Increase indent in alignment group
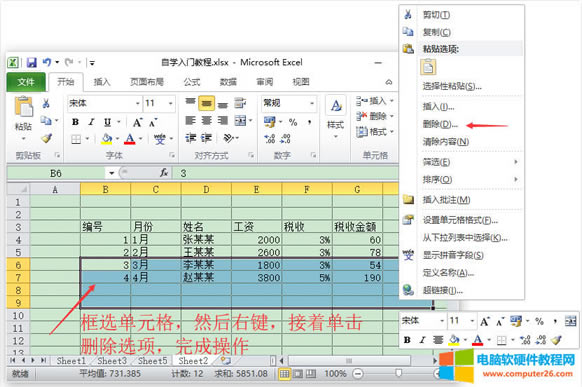 (x=206, y=138)
